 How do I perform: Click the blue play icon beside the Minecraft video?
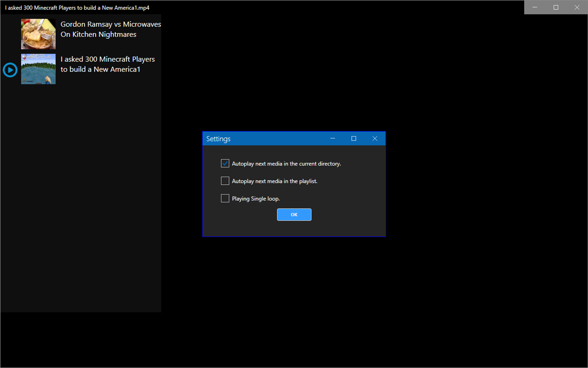pyautogui.click(x=10, y=70)
